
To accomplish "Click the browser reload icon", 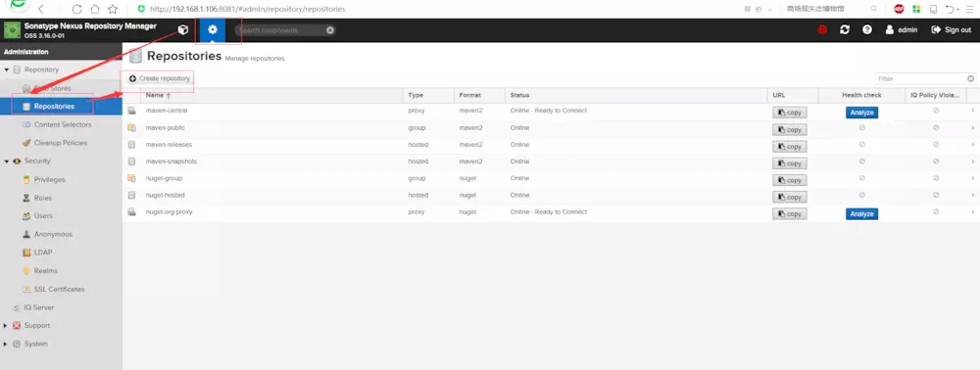I will coord(76,10).
